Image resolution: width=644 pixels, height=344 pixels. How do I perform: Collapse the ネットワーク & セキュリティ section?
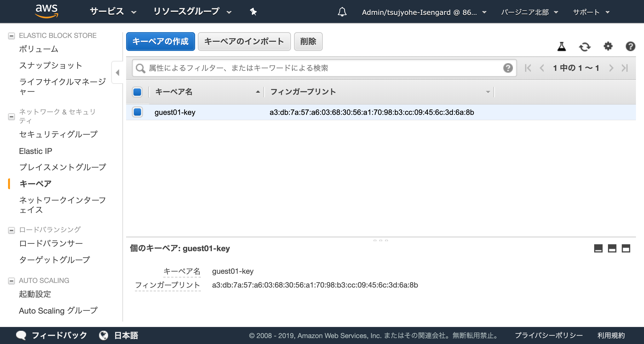click(11, 117)
